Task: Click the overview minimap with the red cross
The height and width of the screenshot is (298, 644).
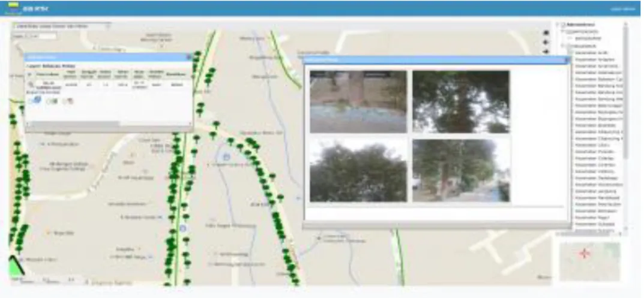Action: [590, 261]
